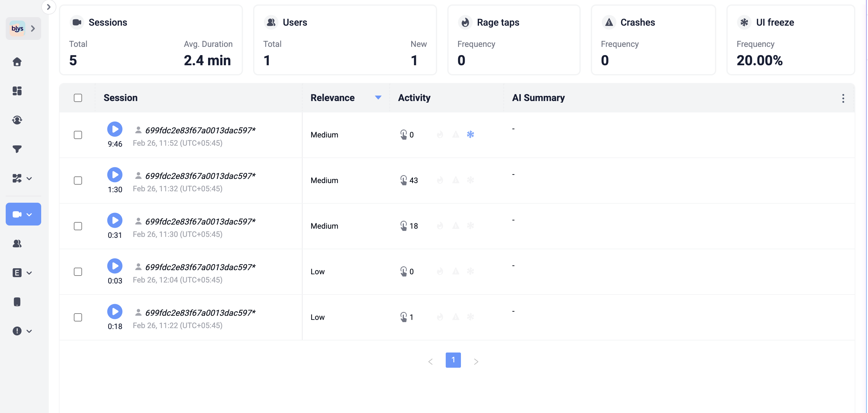Click the Session column header
This screenshot has height=413, width=868.
pyautogui.click(x=120, y=98)
